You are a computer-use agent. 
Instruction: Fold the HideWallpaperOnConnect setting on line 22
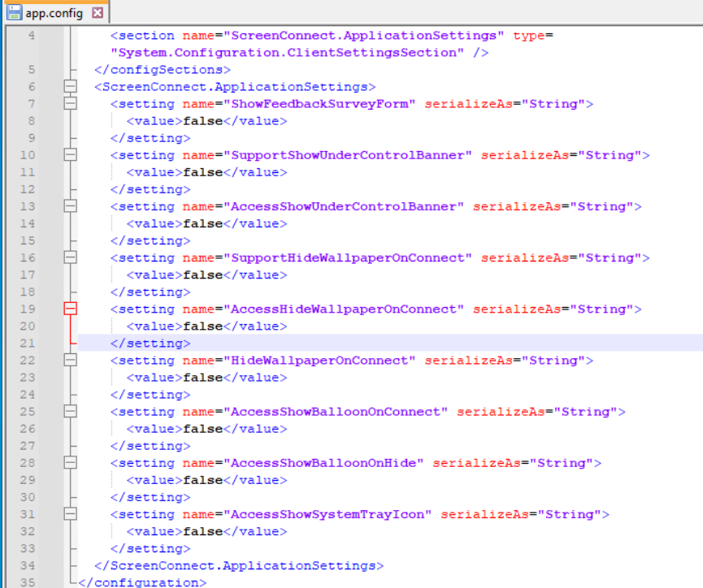(x=71, y=360)
